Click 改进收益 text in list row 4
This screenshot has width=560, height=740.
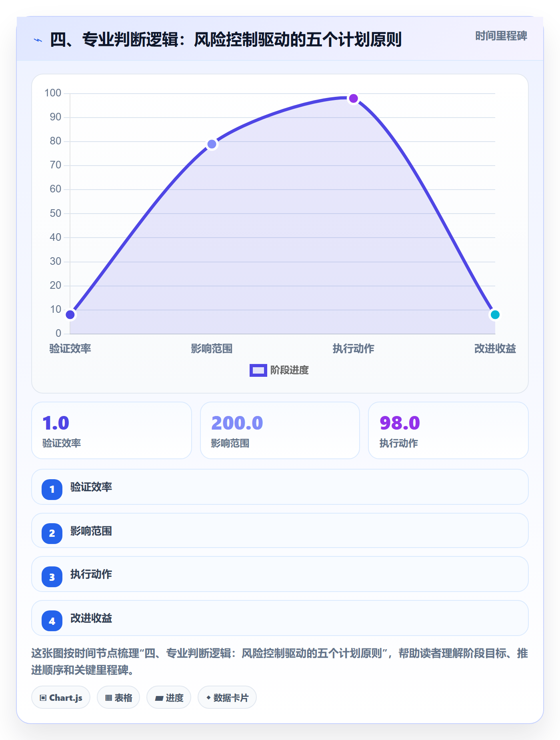click(x=91, y=618)
